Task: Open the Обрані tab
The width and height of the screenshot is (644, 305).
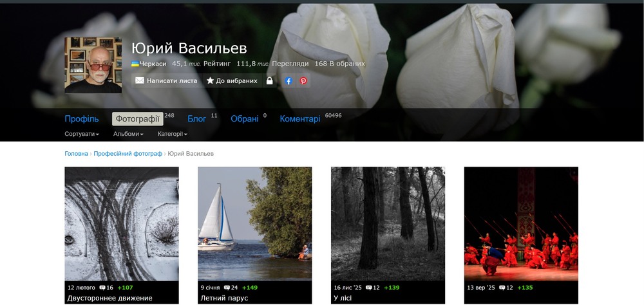Action: pyautogui.click(x=244, y=119)
